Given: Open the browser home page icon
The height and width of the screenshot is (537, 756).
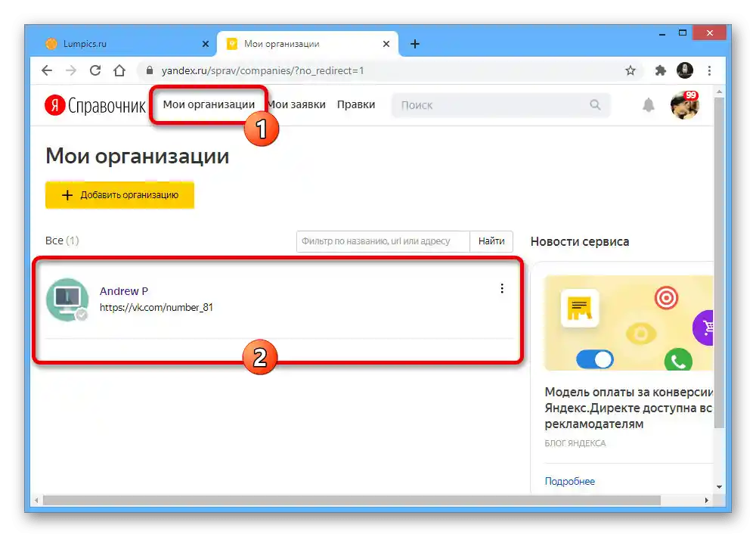Looking at the screenshot, I should (119, 70).
